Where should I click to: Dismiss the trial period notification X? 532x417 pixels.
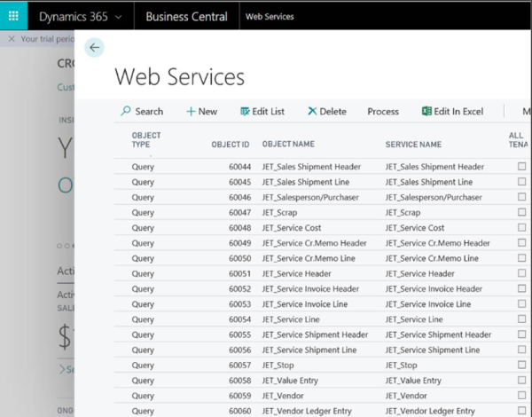point(12,39)
